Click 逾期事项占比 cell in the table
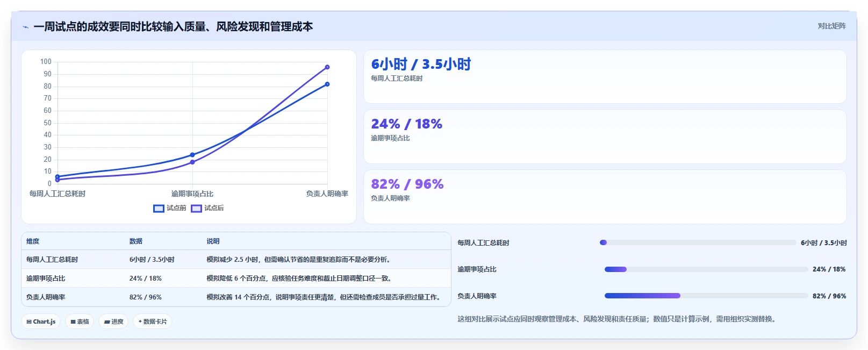Viewport: 868px width, 350px height. point(46,278)
